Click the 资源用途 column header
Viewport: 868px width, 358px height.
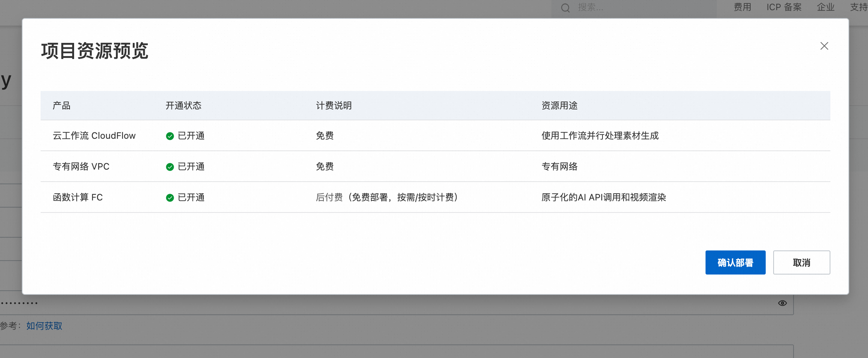(x=560, y=106)
